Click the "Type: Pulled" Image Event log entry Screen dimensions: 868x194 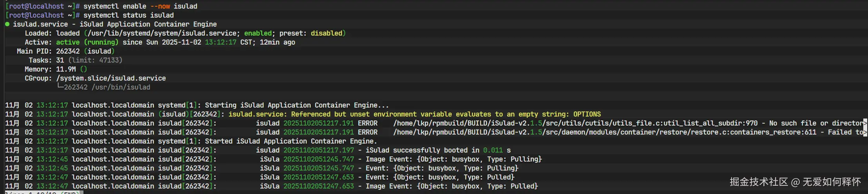click(x=451, y=186)
